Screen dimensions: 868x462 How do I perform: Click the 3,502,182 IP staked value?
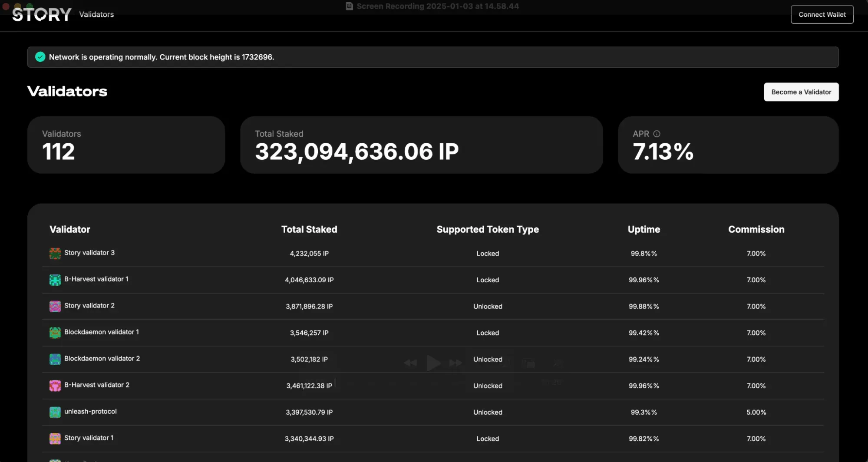(309, 360)
